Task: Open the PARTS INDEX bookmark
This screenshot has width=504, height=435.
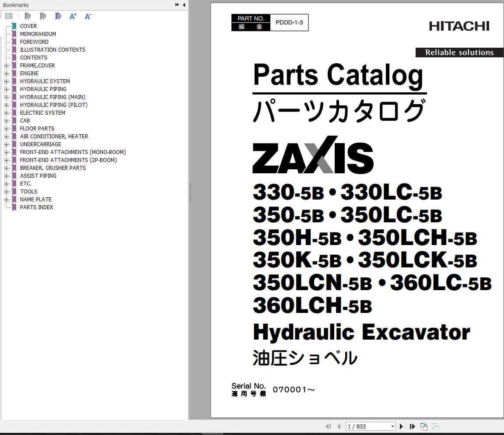Action: point(36,207)
